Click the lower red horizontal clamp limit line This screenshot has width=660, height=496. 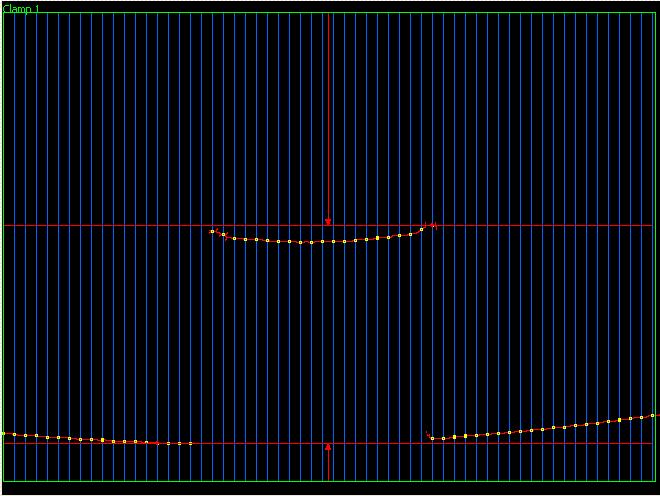click(328, 443)
